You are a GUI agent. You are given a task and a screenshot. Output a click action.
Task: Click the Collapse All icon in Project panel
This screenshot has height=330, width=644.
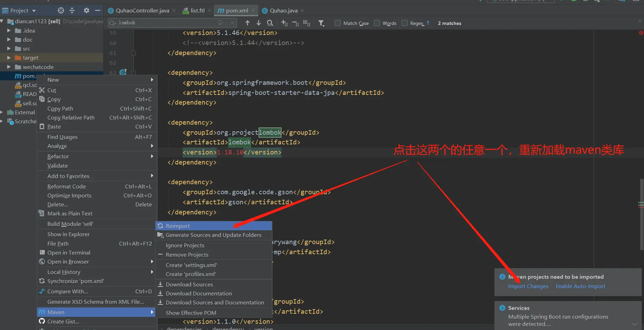coord(72,10)
